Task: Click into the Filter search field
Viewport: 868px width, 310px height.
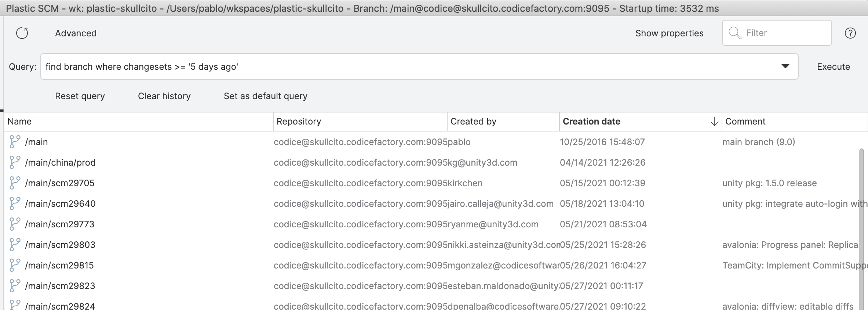Action: (777, 33)
